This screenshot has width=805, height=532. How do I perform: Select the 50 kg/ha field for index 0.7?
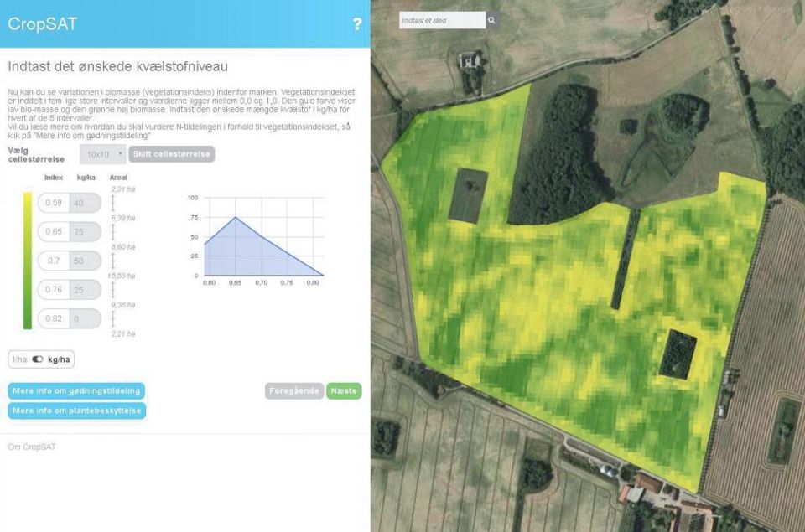pyautogui.click(x=80, y=261)
